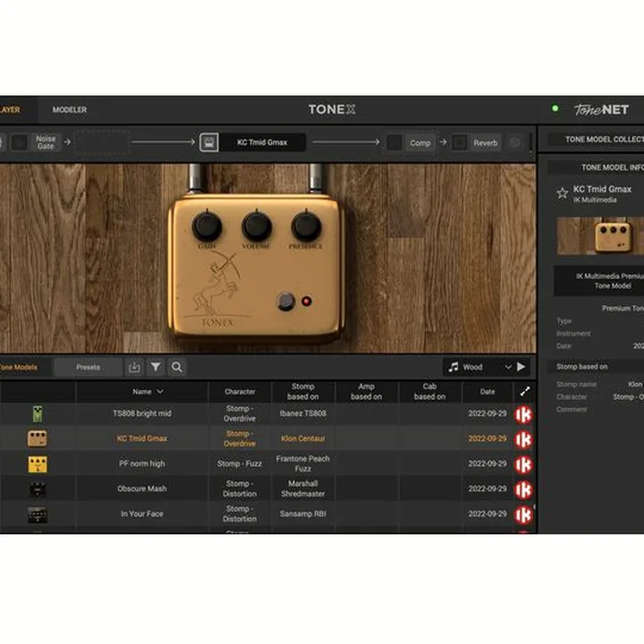Select the Noise Gate block
The height and width of the screenshot is (644, 644).
click(x=46, y=142)
